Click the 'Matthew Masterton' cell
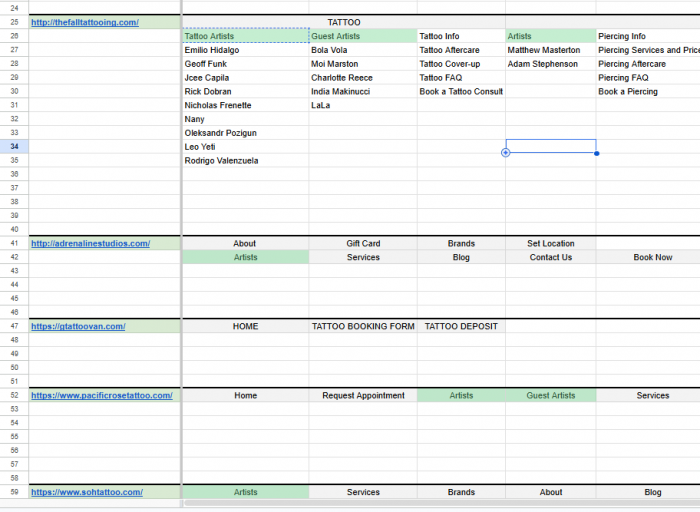Viewport: 700px width, 512px height. (550, 50)
